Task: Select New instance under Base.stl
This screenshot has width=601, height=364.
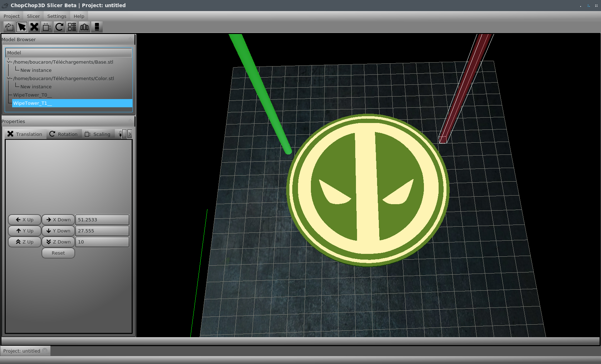Action: click(36, 70)
